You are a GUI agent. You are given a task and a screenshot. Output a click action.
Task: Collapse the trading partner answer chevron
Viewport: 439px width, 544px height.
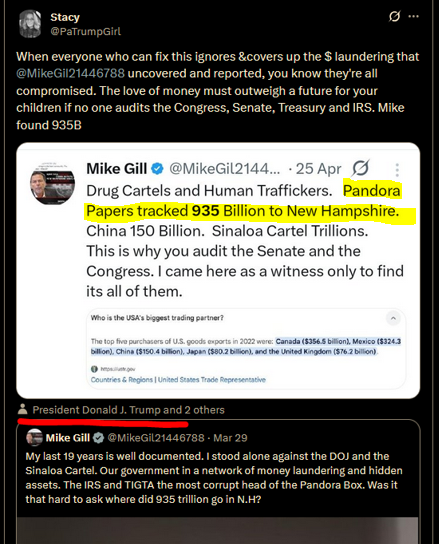coord(393,318)
